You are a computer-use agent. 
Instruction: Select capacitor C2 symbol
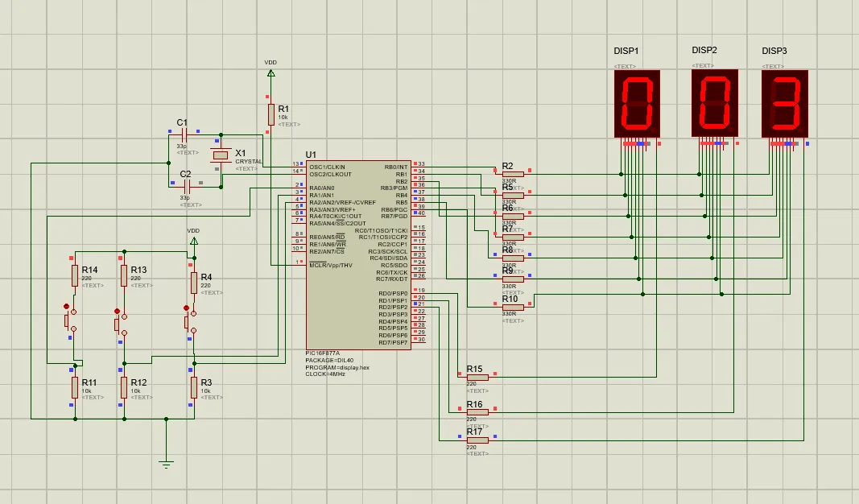185,185
